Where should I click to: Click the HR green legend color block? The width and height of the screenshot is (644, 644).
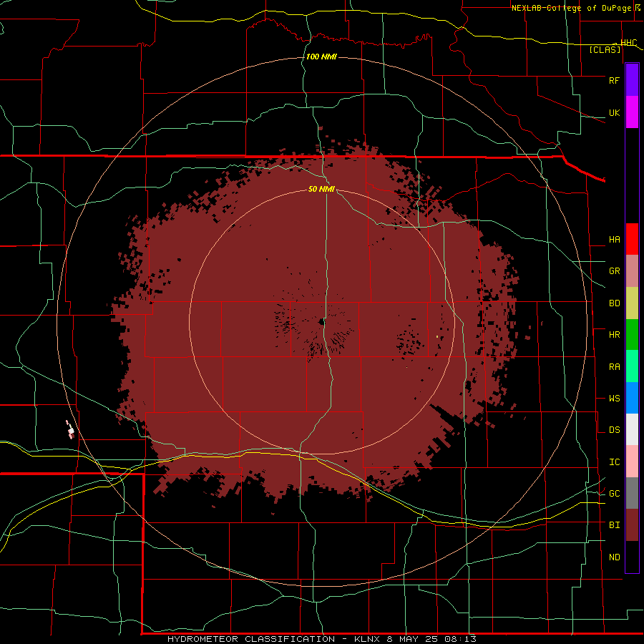632,335
